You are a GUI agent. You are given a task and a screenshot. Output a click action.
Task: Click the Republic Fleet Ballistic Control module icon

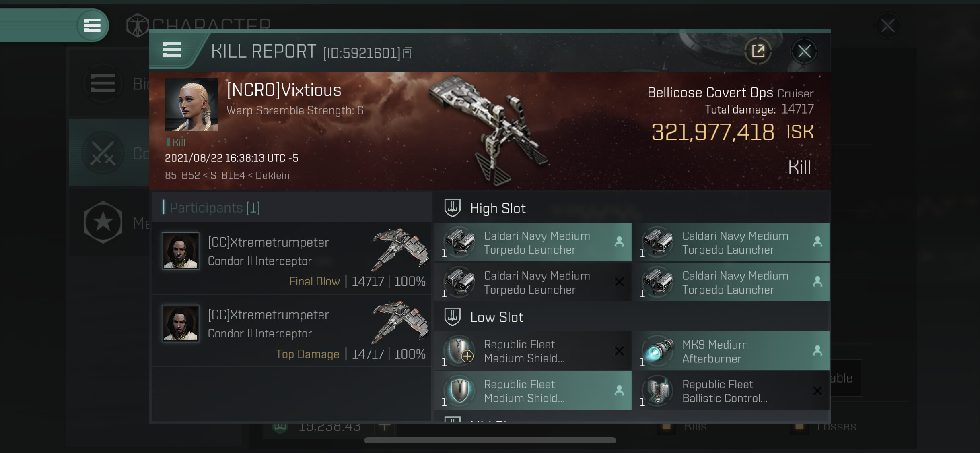657,390
